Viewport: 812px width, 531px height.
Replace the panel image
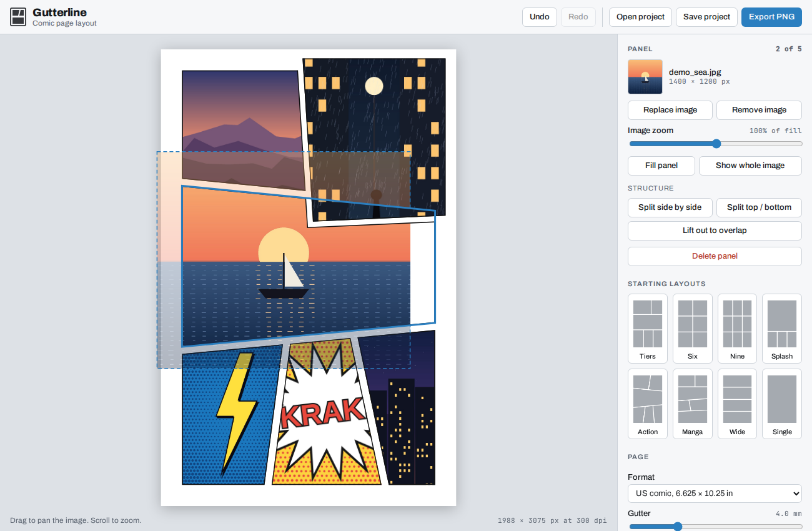click(x=670, y=110)
